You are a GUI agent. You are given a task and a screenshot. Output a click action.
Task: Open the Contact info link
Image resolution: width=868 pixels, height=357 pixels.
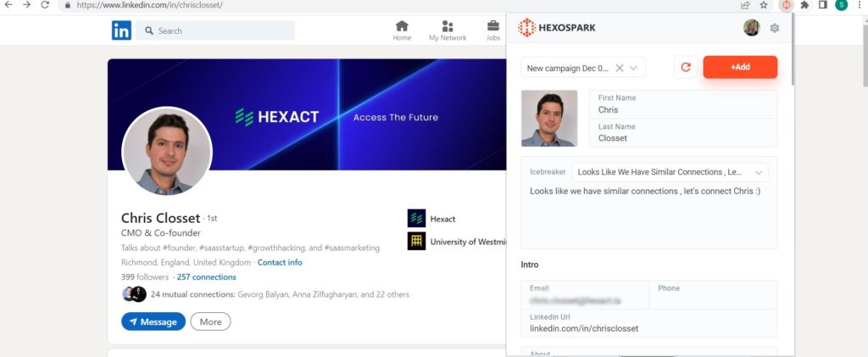tap(280, 262)
